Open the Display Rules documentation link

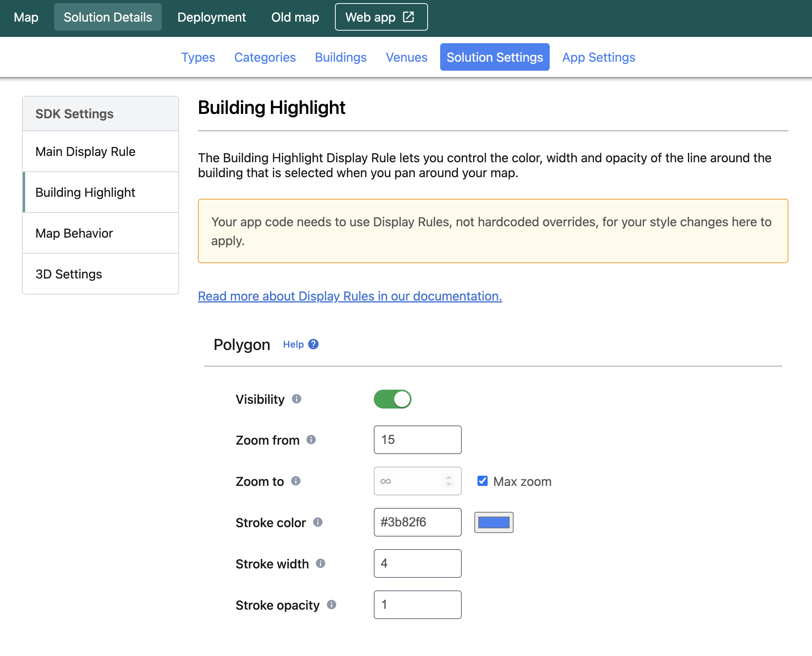350,296
